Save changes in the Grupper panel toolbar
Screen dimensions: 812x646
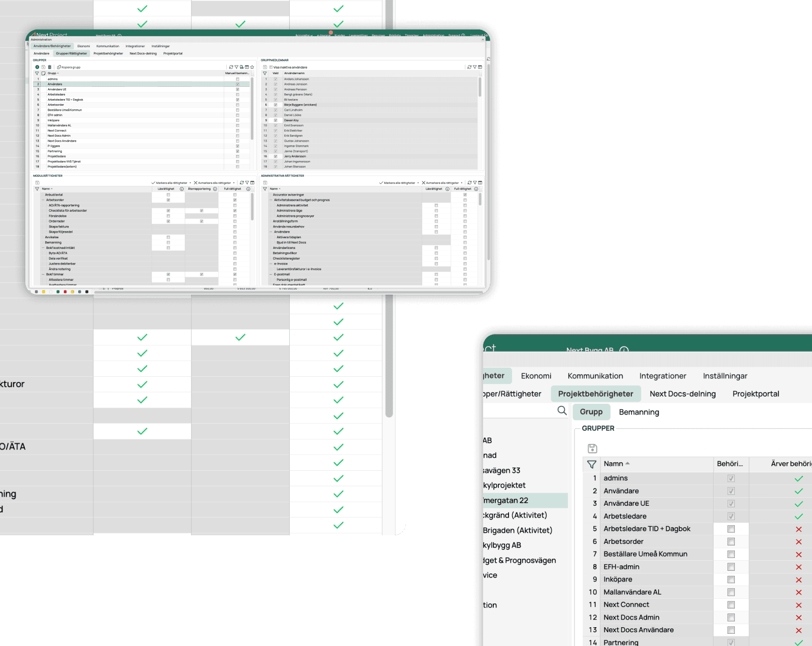[43, 67]
